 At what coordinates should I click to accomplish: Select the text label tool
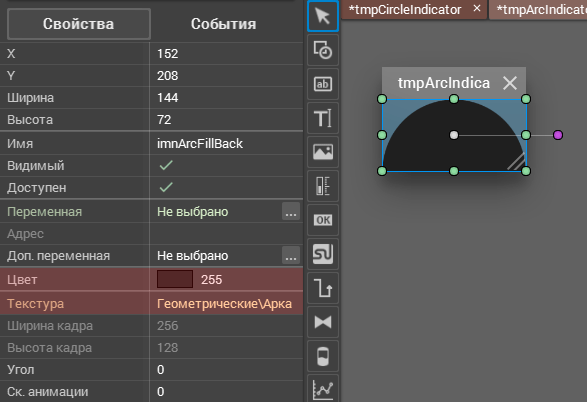[323, 118]
